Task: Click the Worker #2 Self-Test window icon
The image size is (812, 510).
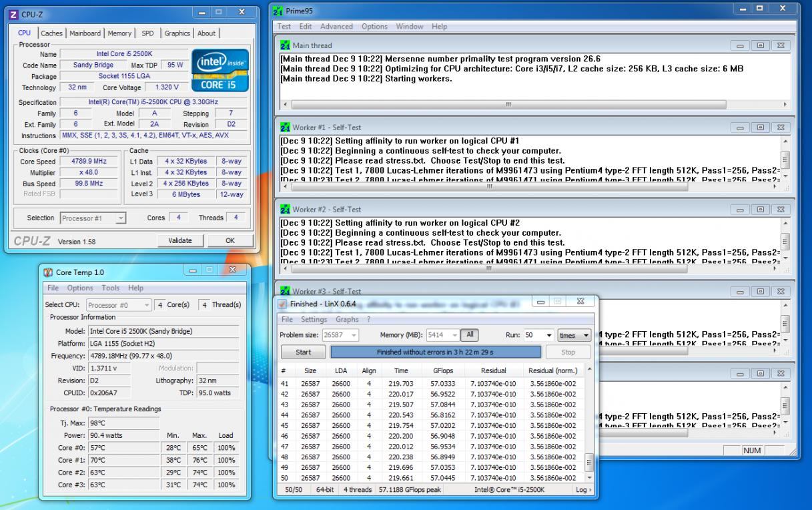Action: point(286,210)
